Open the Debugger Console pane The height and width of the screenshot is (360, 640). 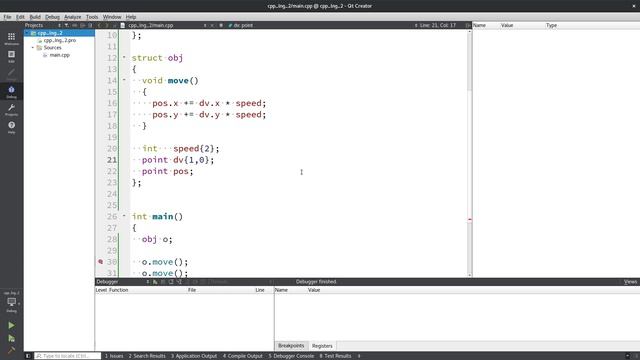click(x=291, y=356)
